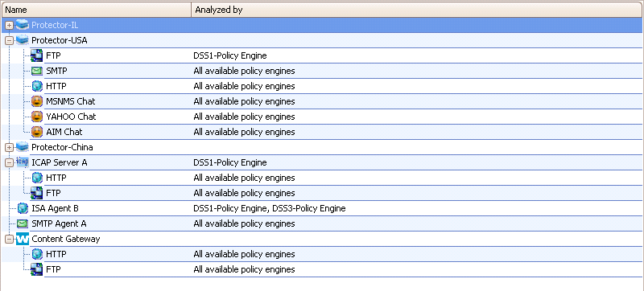Click the YAHOO Chat smiley icon
Screen dimensions: 644x291
pos(37,117)
